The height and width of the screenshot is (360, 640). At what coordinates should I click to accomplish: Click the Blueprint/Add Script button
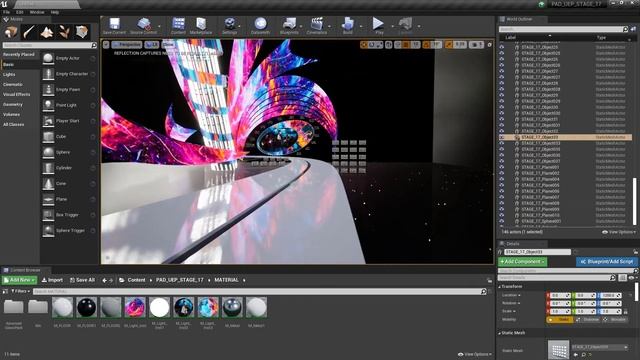click(x=607, y=262)
